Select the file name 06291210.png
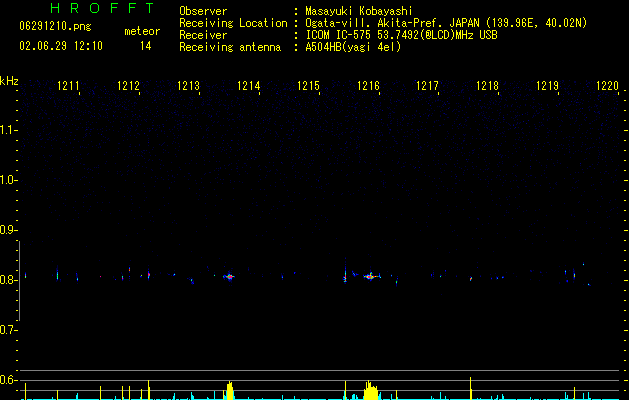The height and width of the screenshot is (400, 629). (55, 27)
